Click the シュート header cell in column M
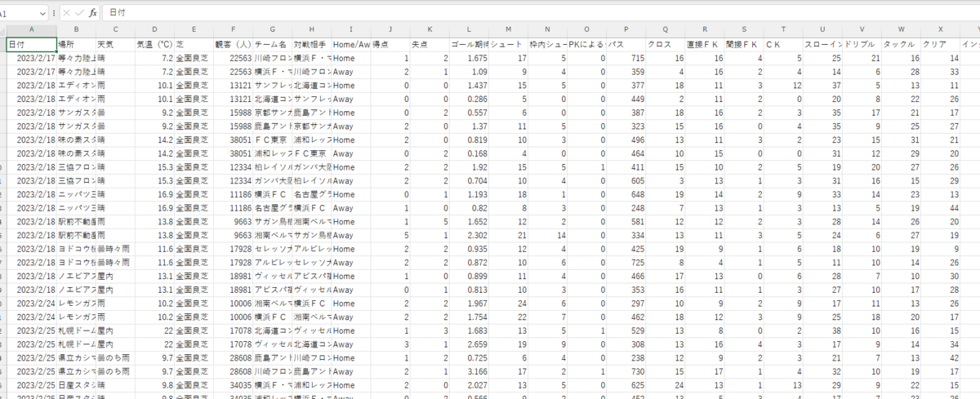Image resolution: width=980 pixels, height=399 pixels. [508, 43]
